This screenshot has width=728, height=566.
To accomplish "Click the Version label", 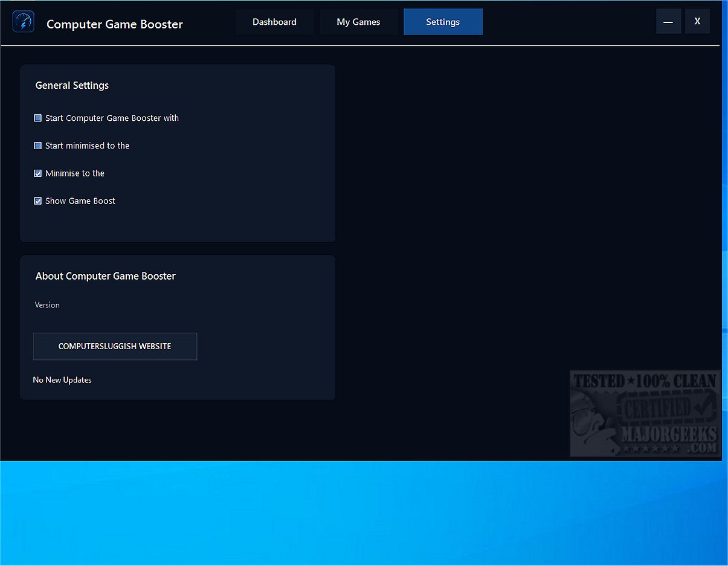I will [47, 305].
